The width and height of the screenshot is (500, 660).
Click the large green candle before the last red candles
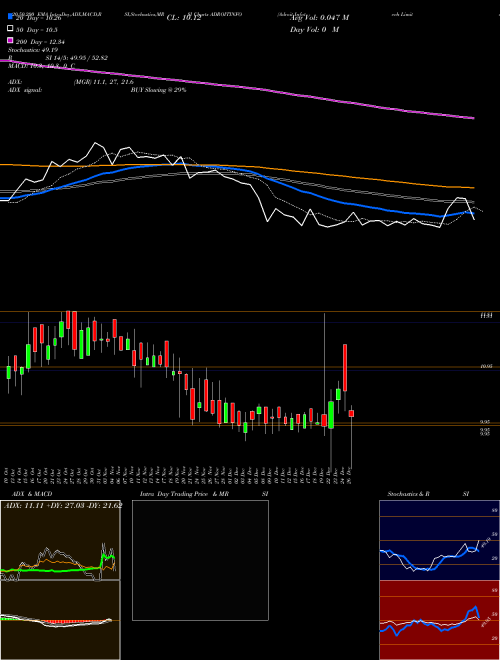point(331,415)
